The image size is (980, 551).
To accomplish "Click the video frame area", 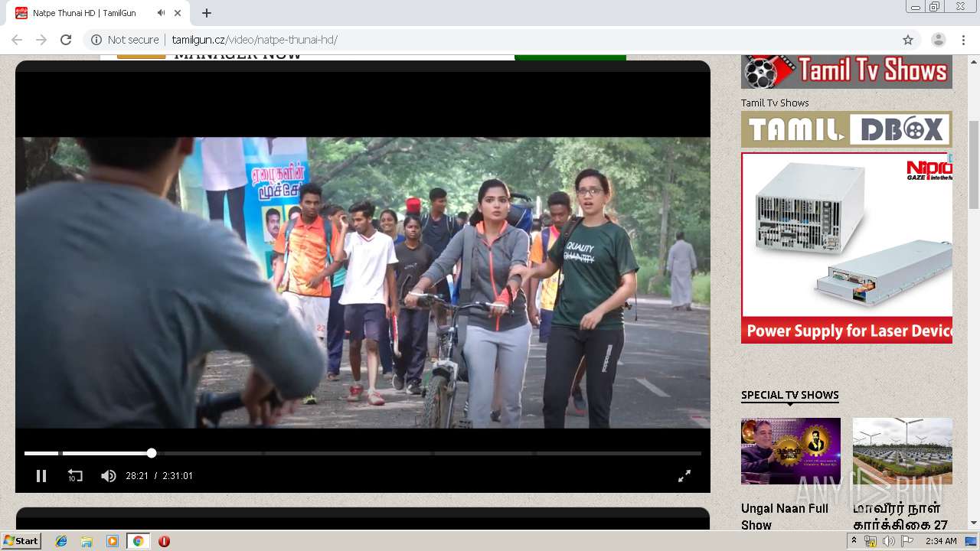I will pos(363,283).
